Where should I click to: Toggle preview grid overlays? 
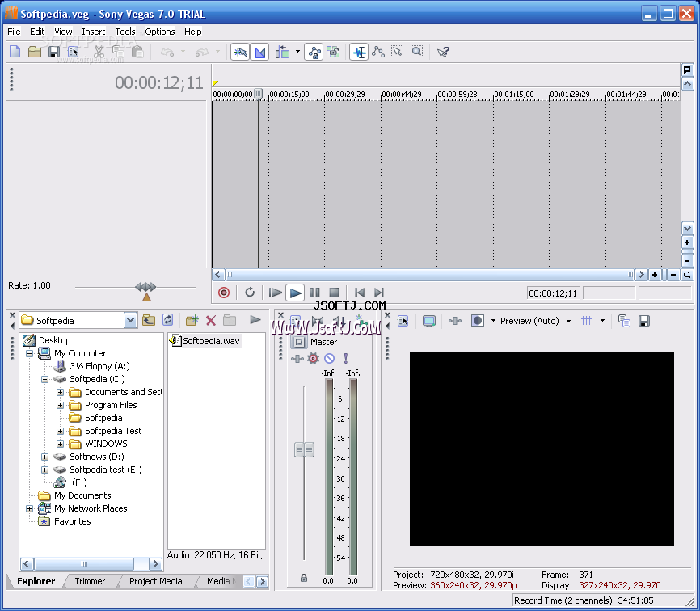click(x=586, y=320)
